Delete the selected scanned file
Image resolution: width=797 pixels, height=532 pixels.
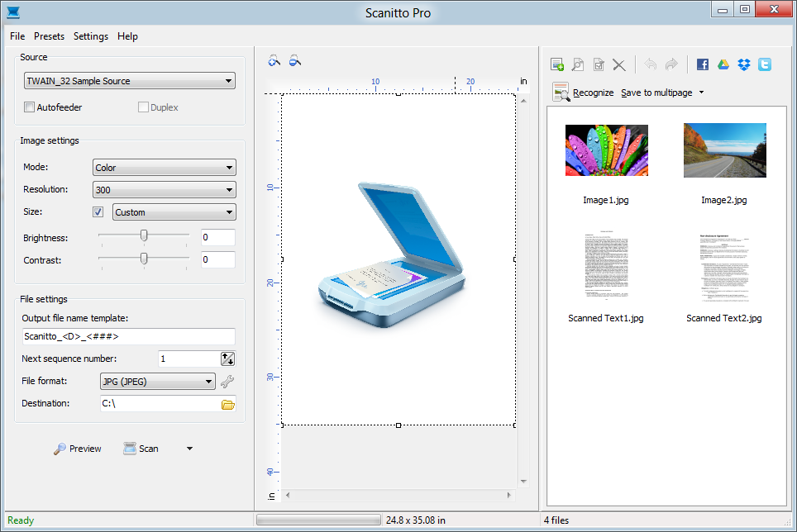pyautogui.click(x=619, y=64)
